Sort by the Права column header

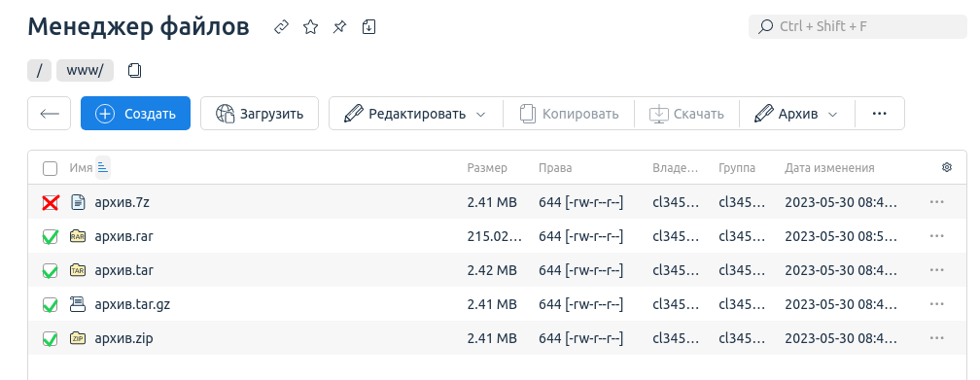click(555, 167)
